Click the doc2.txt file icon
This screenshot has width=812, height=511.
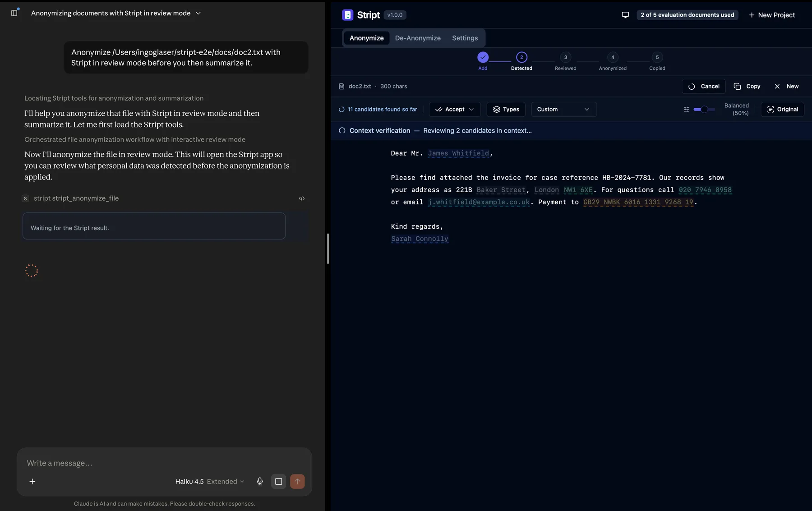pos(341,86)
